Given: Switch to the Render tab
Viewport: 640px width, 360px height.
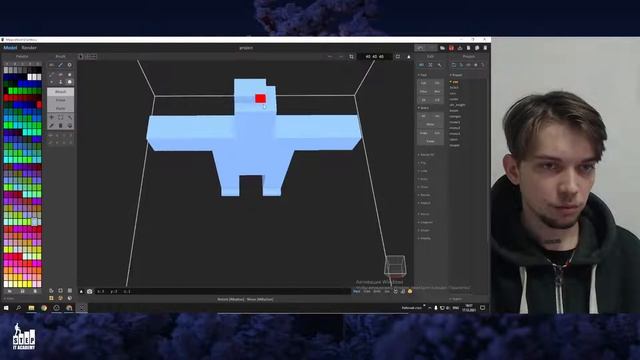Looking at the screenshot, I should click(29, 48).
